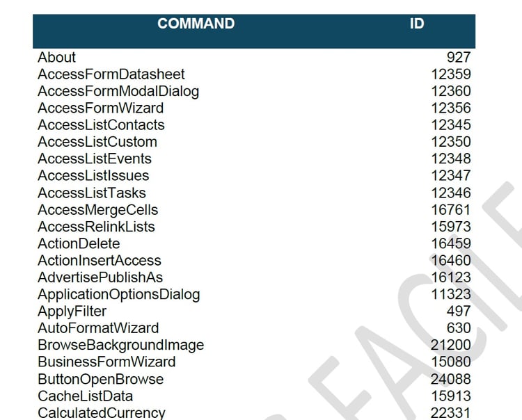
Task: Click the AccessFormModalDialog command name
Action: tap(118, 91)
